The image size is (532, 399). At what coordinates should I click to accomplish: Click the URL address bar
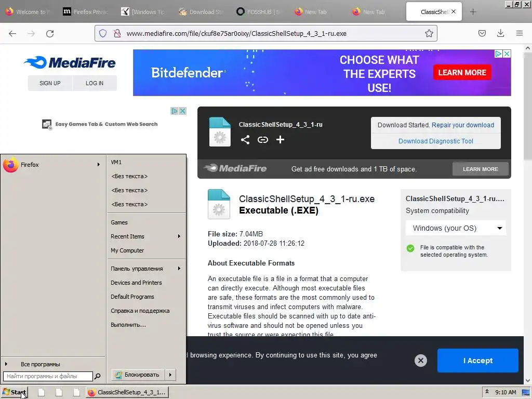pos(265,33)
